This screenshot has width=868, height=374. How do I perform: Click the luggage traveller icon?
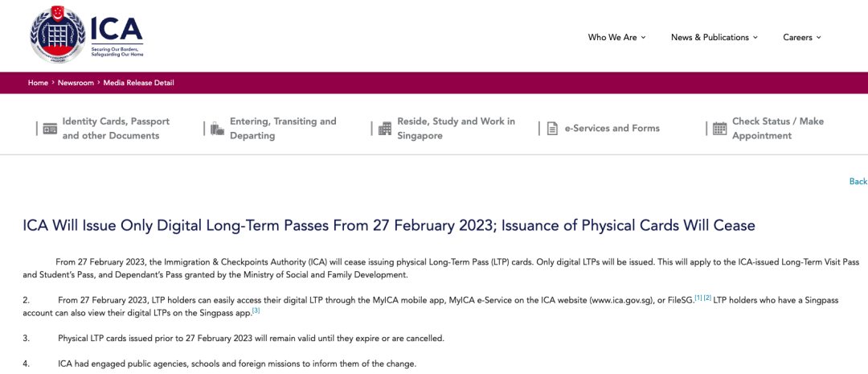point(217,129)
